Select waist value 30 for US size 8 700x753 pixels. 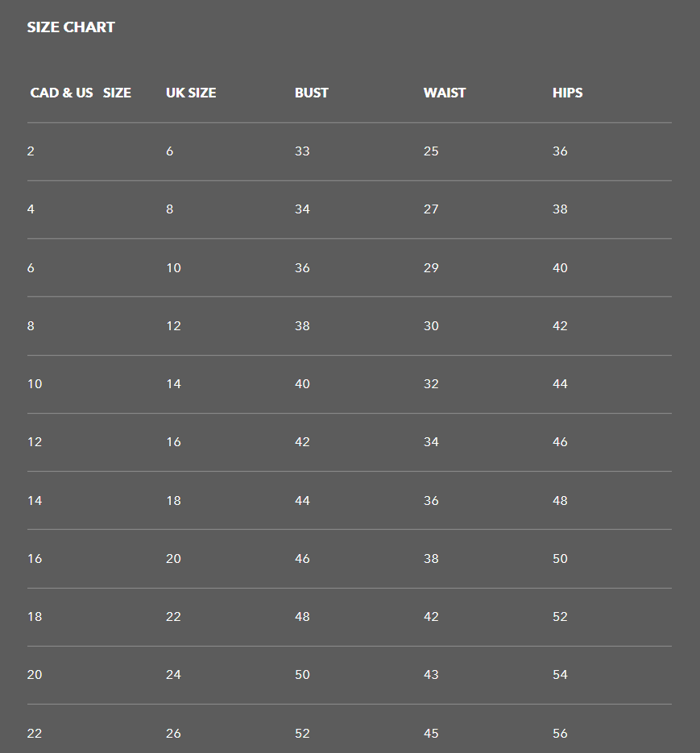click(x=431, y=326)
